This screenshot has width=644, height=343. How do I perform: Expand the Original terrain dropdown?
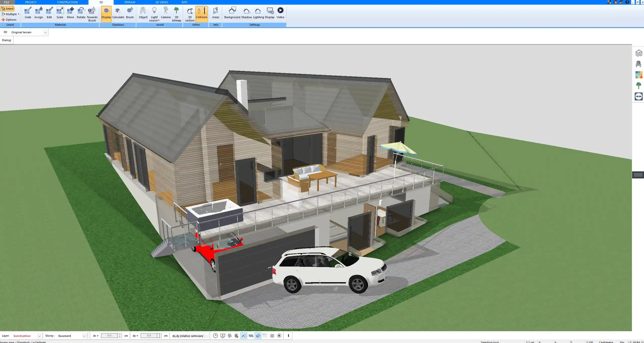45,32
